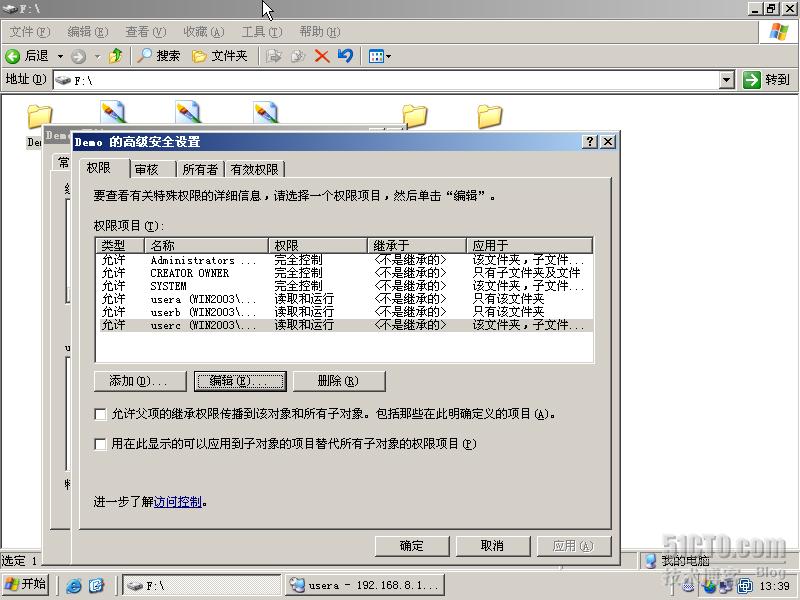This screenshot has height=600, width=800.
Task: Expand the Forward button history dropdown arrow
Action: pos(97,56)
